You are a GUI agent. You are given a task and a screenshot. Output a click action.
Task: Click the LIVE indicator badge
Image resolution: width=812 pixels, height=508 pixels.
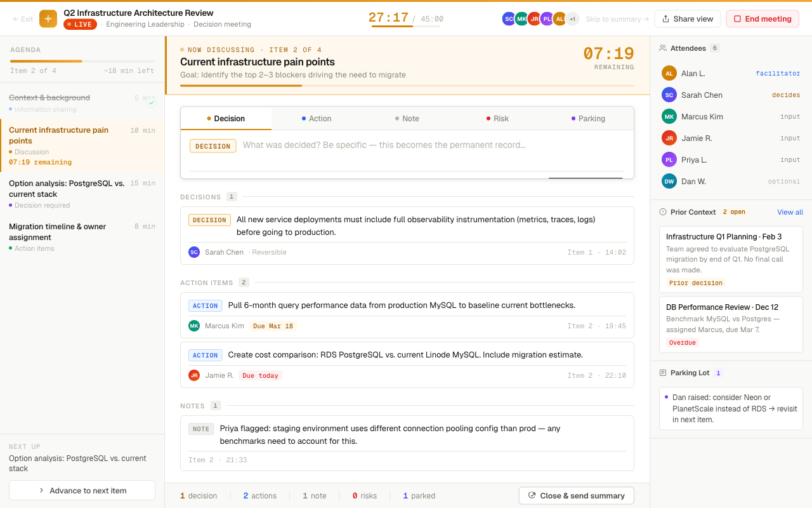(81, 24)
